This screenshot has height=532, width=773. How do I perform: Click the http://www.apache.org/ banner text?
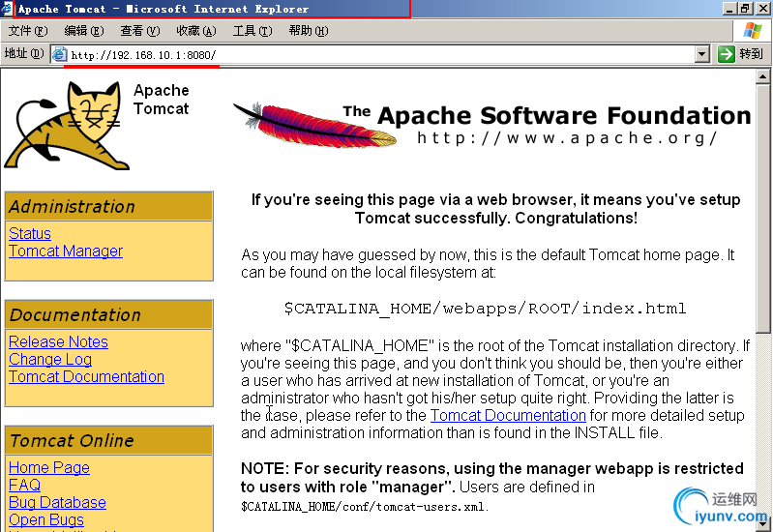coord(567,138)
